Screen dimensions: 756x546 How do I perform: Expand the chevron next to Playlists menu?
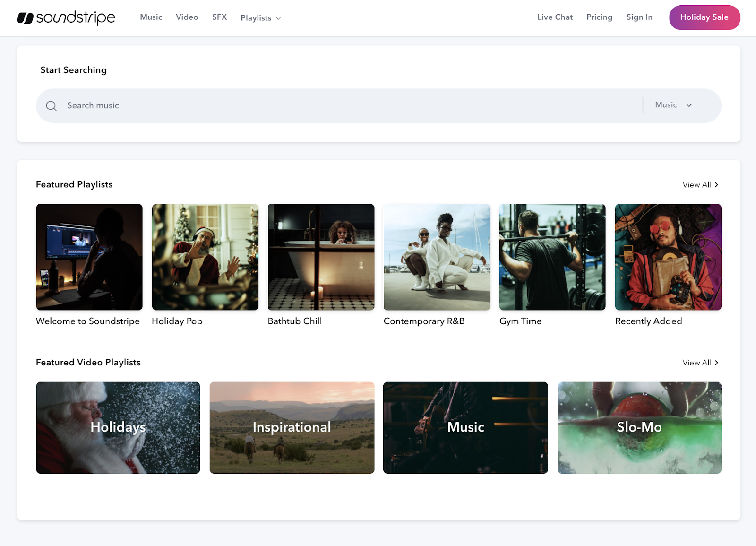tap(278, 18)
